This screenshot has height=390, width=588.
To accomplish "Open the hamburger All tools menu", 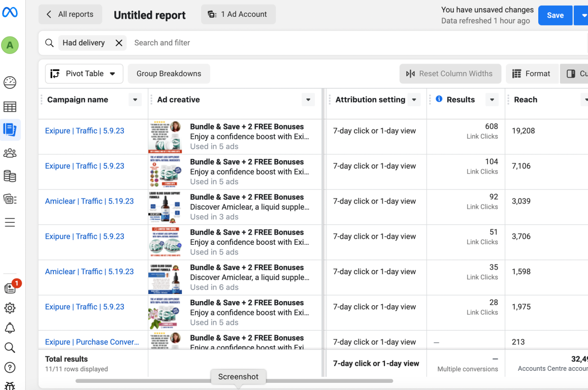I will click(10, 222).
